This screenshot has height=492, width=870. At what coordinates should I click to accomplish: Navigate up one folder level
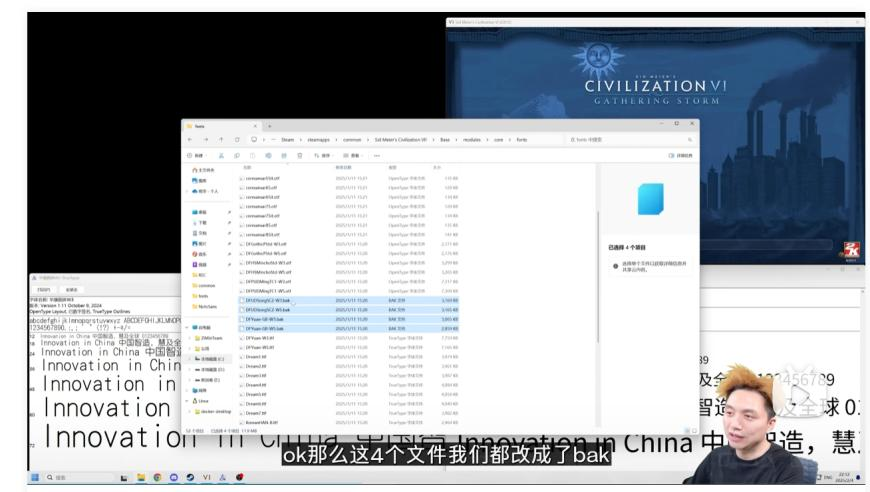coord(221,140)
